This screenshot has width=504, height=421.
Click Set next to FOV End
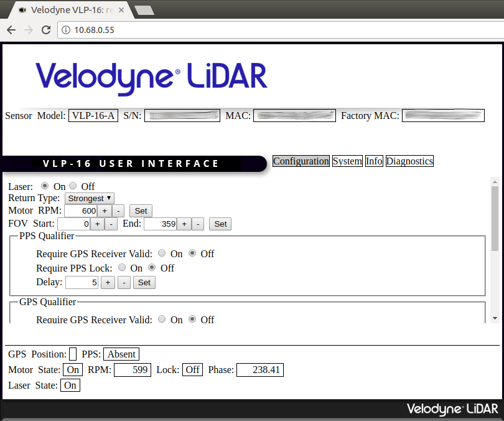pos(220,224)
